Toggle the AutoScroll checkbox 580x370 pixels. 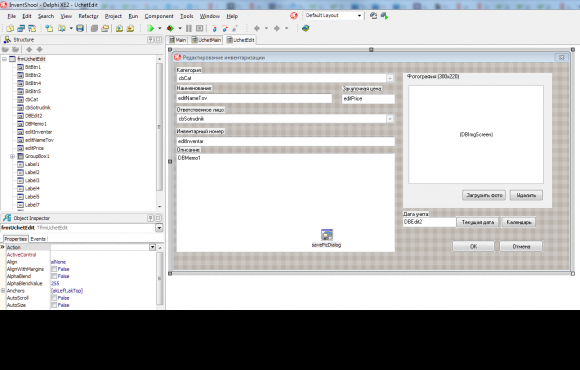point(54,298)
